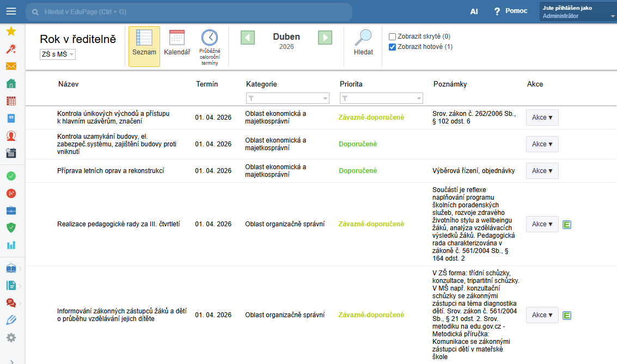
Task: Uncheck the Zobrazit hotové checkbox
Action: coord(392,47)
